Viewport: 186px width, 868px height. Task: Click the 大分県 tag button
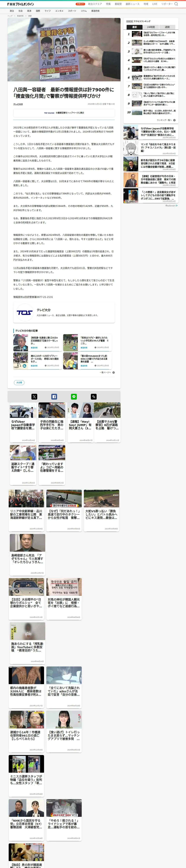[x=19, y=382]
